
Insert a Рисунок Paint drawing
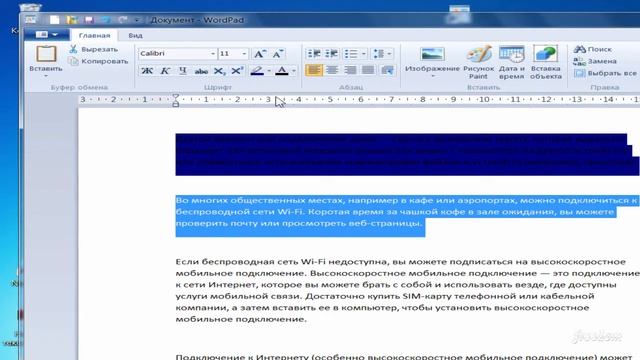[x=479, y=62]
